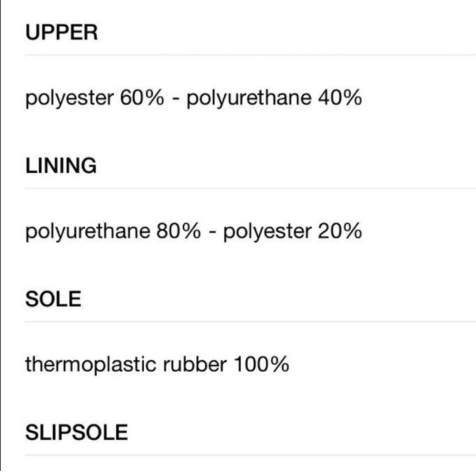This screenshot has height=476, width=476.
Task: Click the "100%" value under SOLE
Action: coord(261,365)
